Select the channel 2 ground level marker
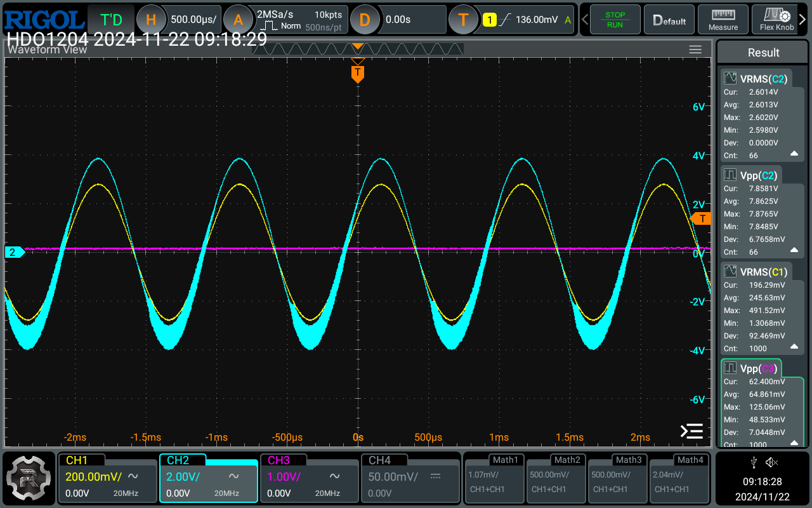812x508 pixels. click(14, 252)
